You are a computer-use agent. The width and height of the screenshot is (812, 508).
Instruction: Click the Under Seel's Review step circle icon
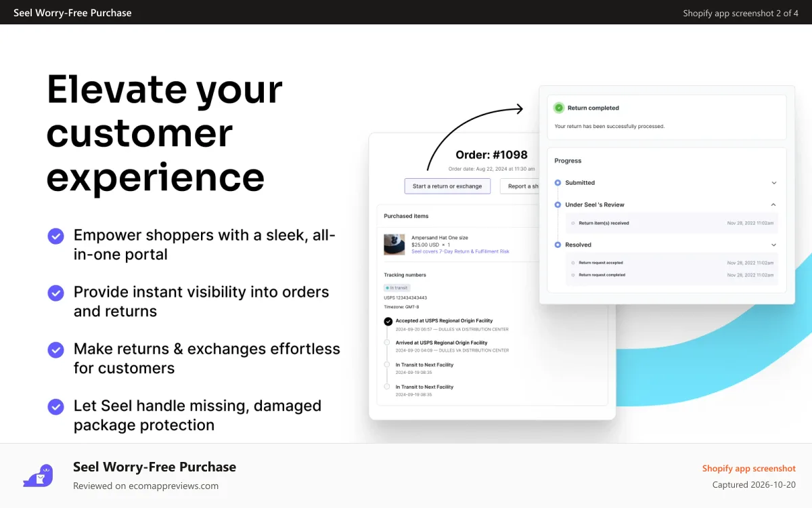[x=558, y=205]
